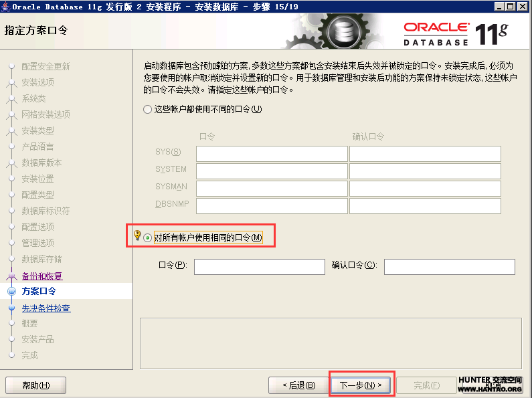Click the Java icon in the title bar
Image resolution: width=532 pixels, height=398 pixels.
pos(6,6)
